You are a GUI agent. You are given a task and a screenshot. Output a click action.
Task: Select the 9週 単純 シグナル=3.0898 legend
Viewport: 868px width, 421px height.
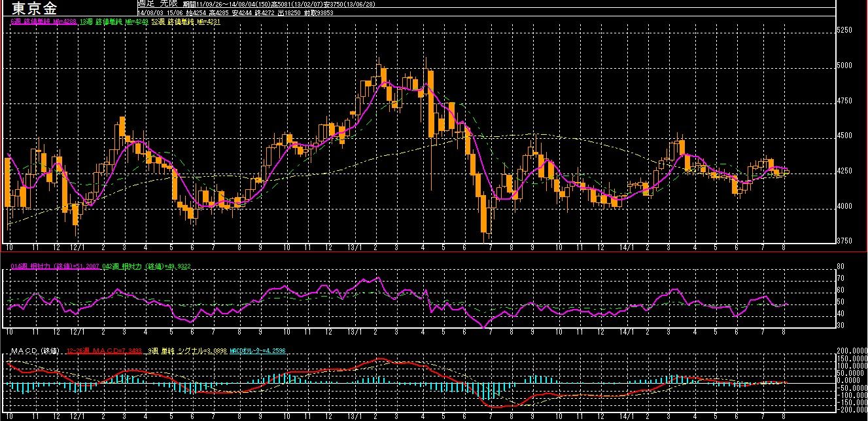click(188, 350)
